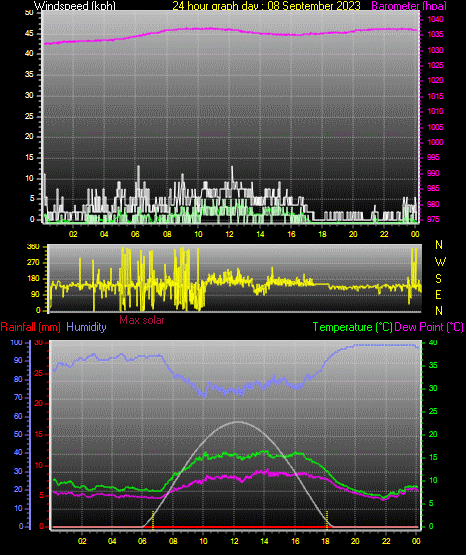Click the 'W' compass direction label

click(440, 262)
